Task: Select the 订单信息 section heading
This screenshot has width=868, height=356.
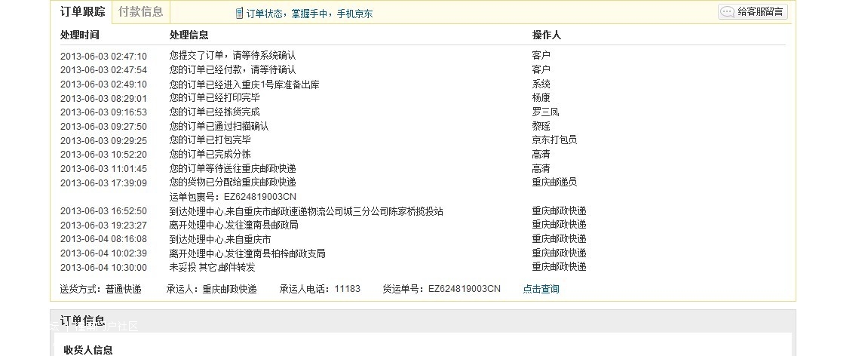Action: 82,321
